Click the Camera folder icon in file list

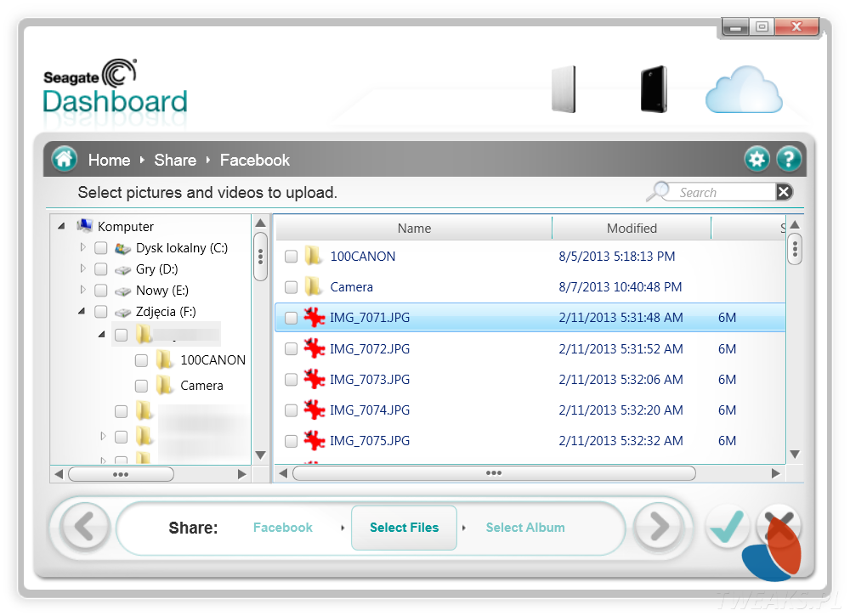click(x=313, y=286)
